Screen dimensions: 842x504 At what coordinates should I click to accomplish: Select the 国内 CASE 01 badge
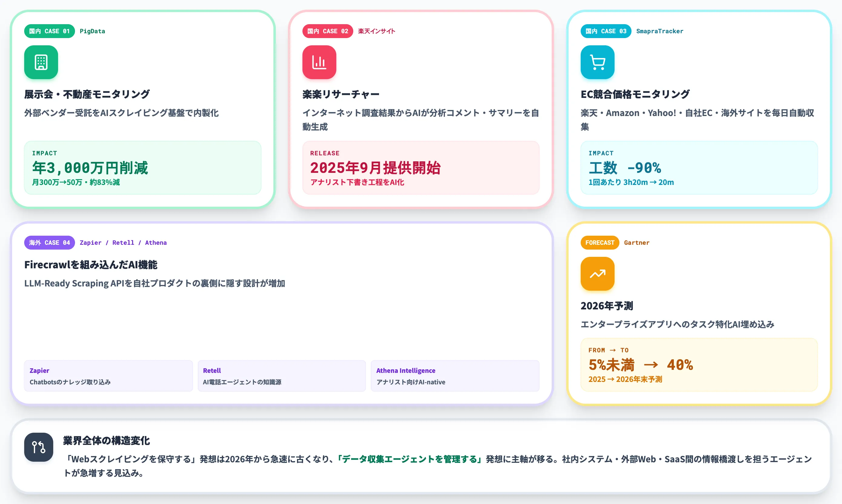49,31
